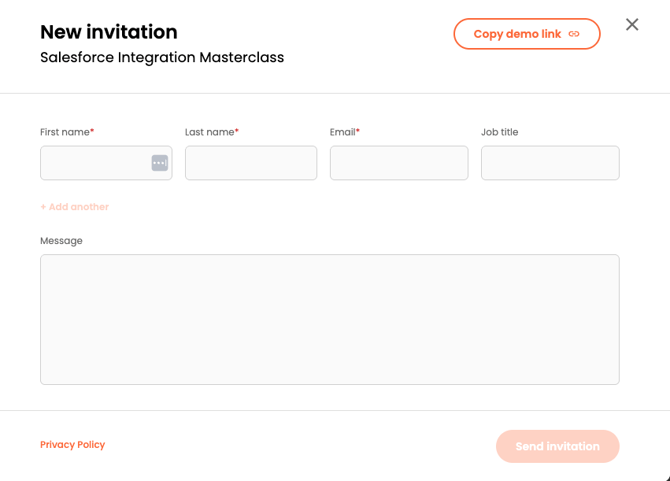This screenshot has height=481, width=670.
Task: Click the Email field label
Action: [342, 132]
